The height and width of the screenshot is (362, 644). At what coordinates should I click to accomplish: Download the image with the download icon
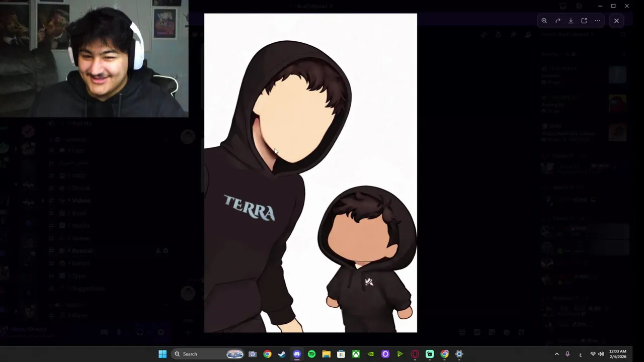pos(571,21)
